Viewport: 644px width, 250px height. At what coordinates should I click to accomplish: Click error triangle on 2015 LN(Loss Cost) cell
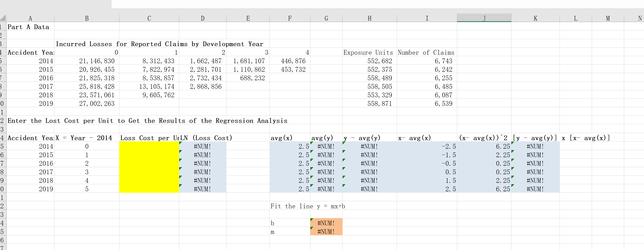(x=180, y=152)
